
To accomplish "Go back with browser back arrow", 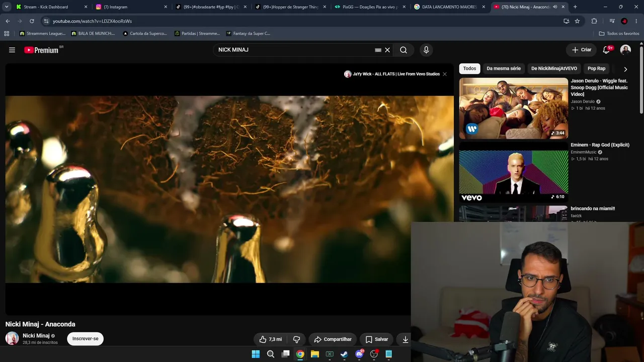I will click(x=8, y=21).
